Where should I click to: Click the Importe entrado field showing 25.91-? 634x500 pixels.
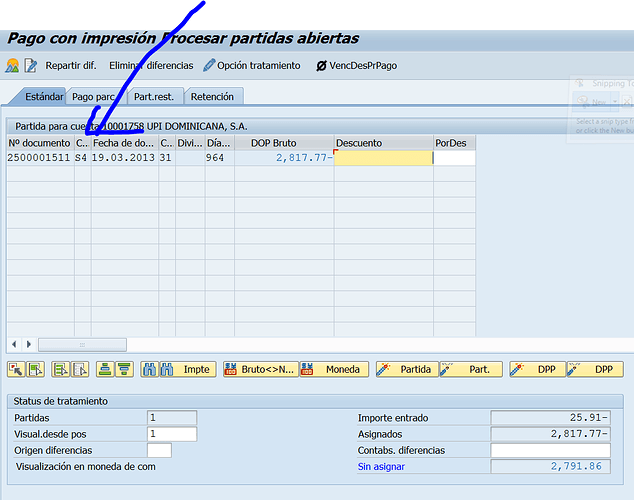(x=550, y=418)
